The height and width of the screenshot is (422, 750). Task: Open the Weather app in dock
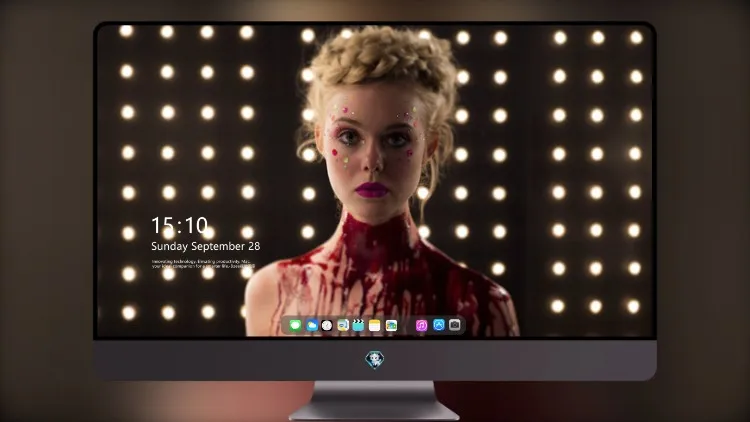(311, 326)
